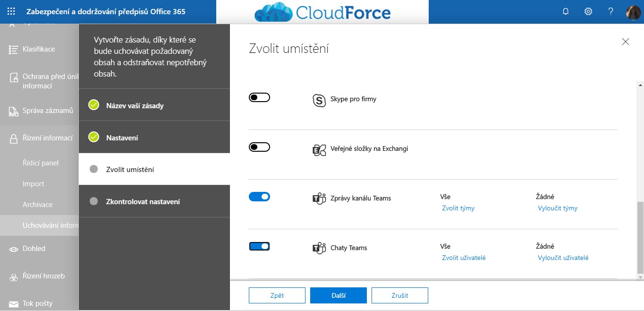
Task: Click Veřejné složky na Exchangi label
Action: (x=369, y=148)
